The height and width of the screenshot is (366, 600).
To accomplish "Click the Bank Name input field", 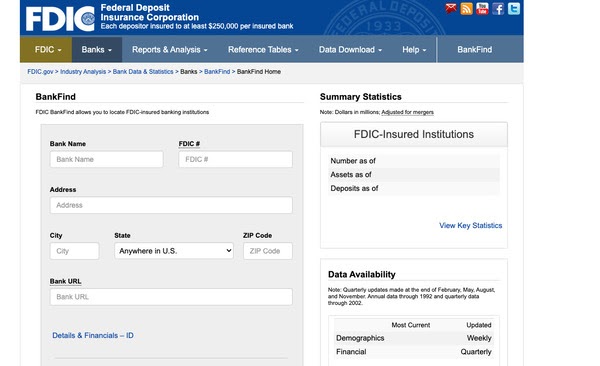I will click(x=106, y=159).
